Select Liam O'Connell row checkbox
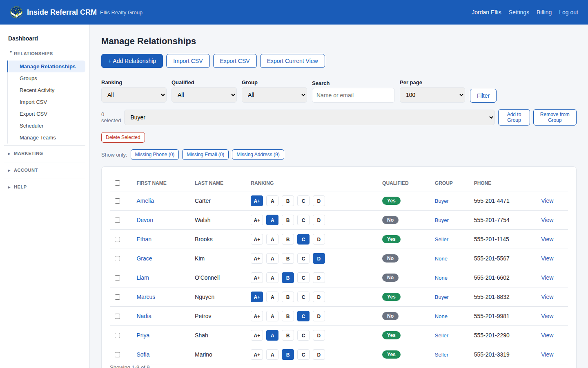The image size is (588, 368). (117, 278)
